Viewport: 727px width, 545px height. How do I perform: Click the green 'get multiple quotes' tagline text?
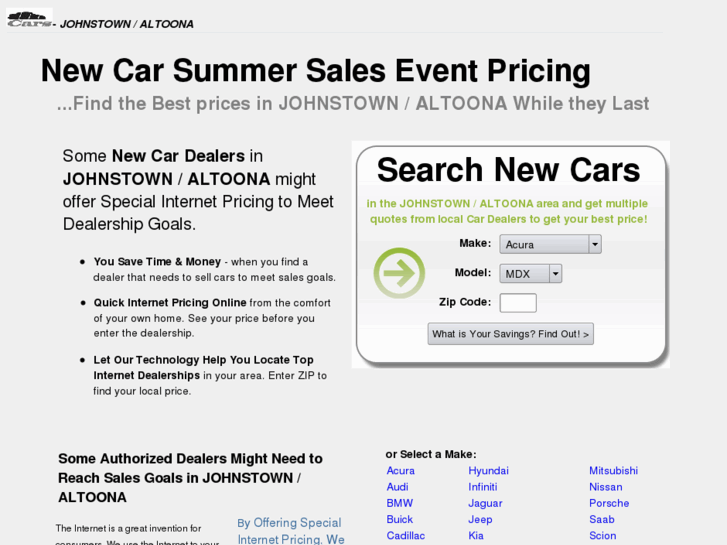508,212
